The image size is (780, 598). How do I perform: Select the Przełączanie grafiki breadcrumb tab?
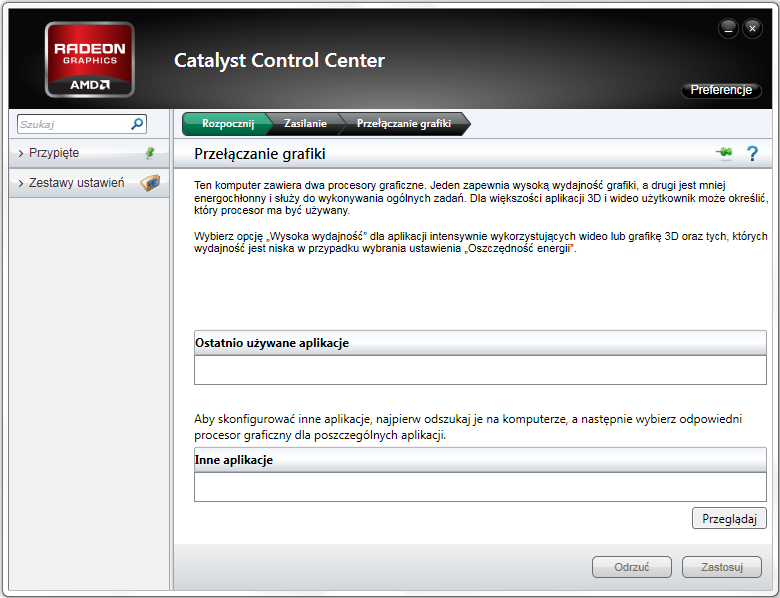(403, 123)
